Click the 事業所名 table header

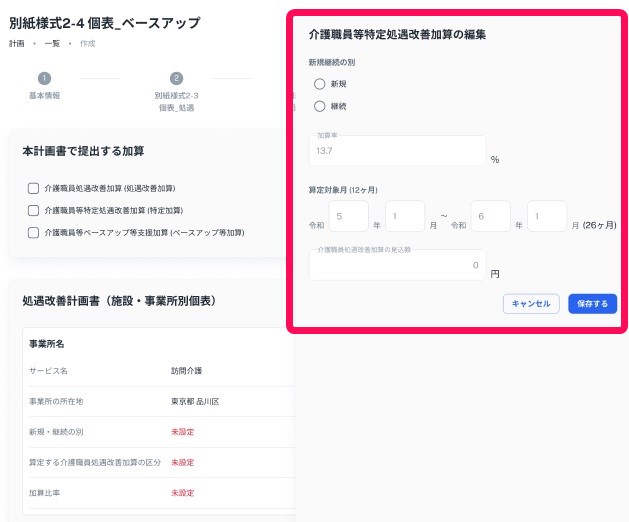(x=47, y=344)
